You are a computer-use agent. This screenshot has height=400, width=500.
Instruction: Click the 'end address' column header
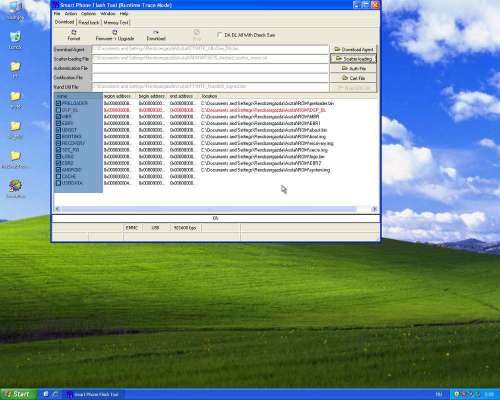click(182, 96)
